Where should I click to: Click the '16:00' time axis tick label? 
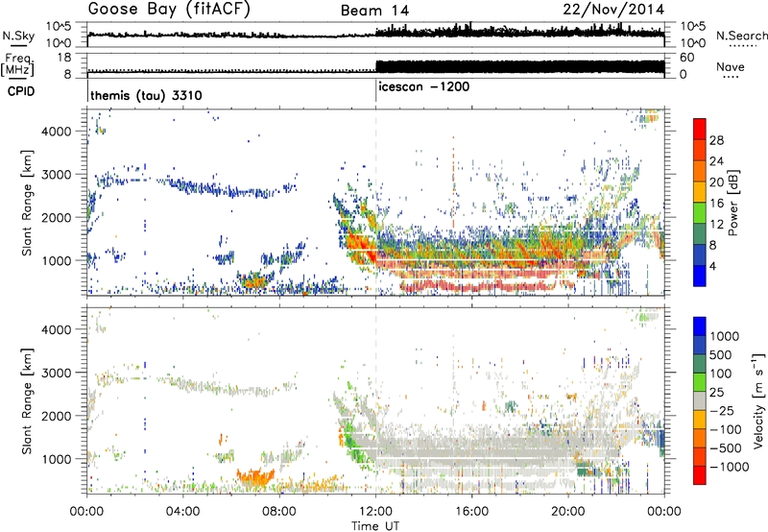[x=471, y=512]
